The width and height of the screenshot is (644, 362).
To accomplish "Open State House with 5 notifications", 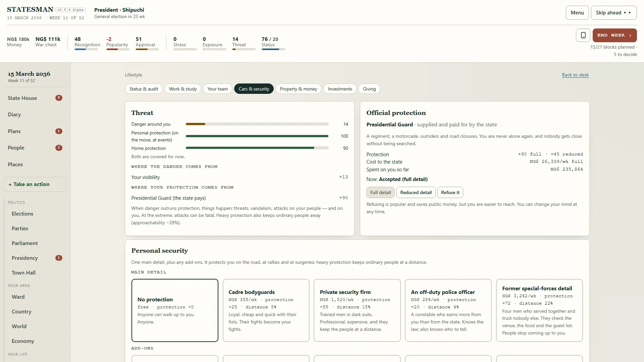I will point(35,98).
